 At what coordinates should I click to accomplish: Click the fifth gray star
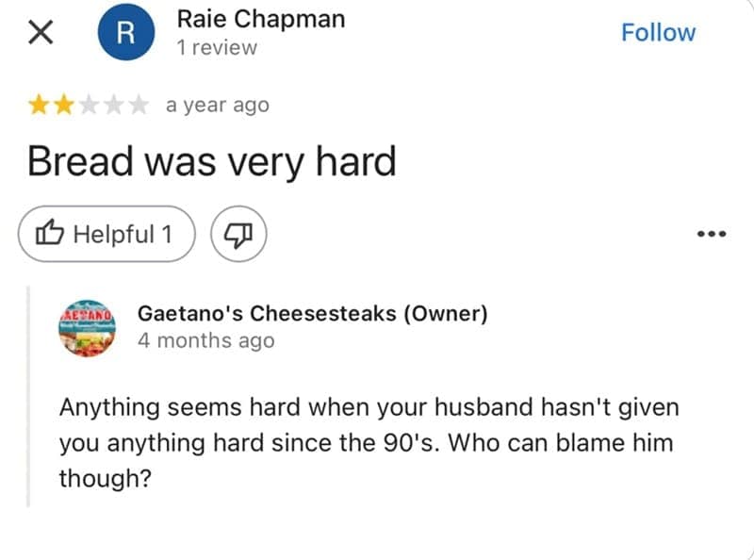pos(139,106)
